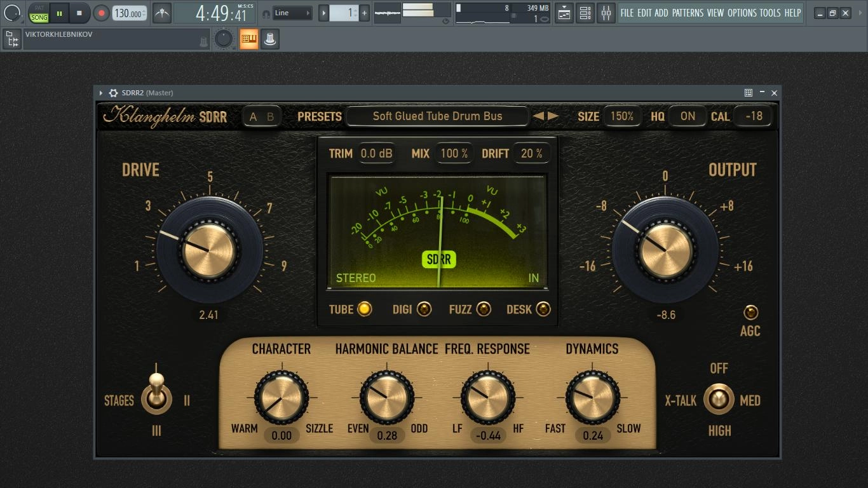Open the VIEW menu
This screenshot has height=488, width=868.
[x=715, y=13]
